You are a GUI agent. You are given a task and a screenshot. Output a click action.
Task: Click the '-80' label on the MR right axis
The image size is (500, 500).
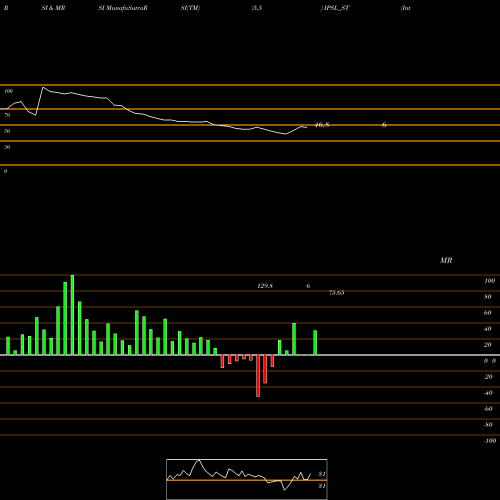coord(488,425)
